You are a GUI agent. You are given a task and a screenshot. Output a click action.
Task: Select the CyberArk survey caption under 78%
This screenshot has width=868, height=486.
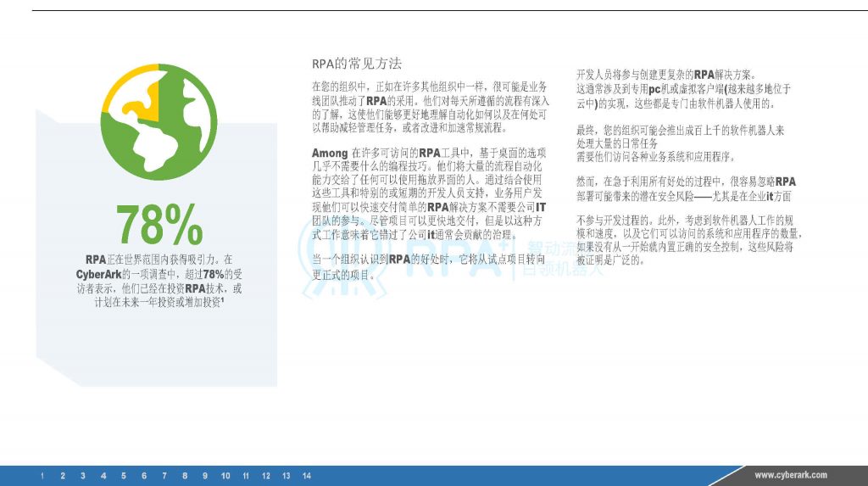pos(159,281)
